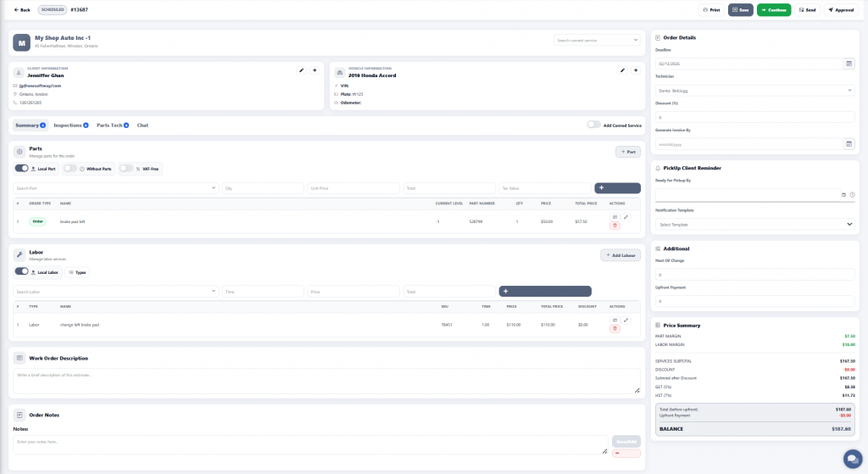Open calendar icon for Generate Invoice By
868x474 pixels.
(x=849, y=144)
